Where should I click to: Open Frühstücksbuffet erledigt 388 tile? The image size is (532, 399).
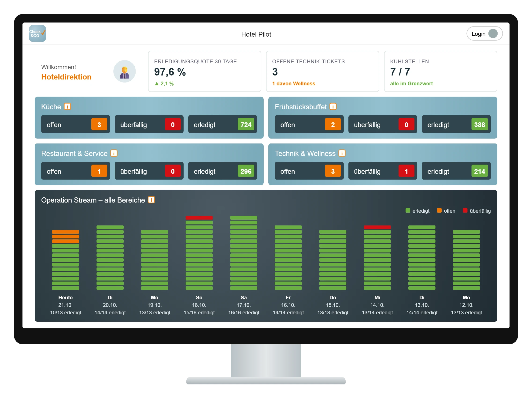(x=456, y=124)
